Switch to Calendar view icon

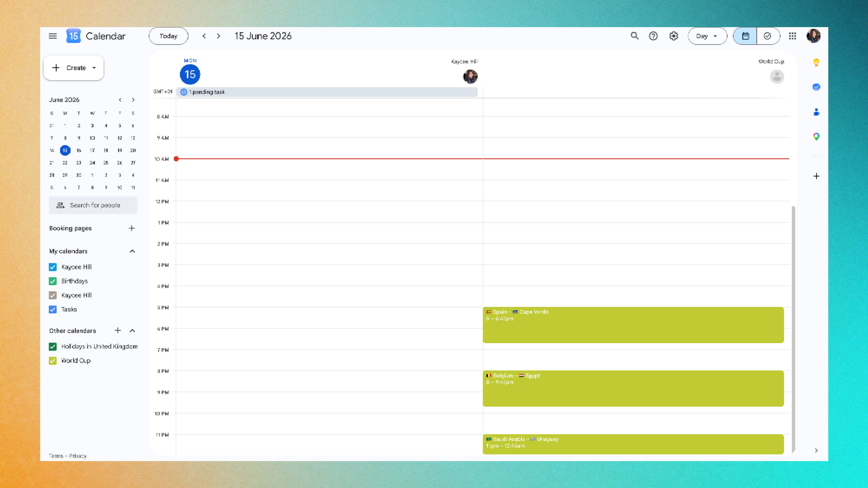pyautogui.click(x=745, y=36)
